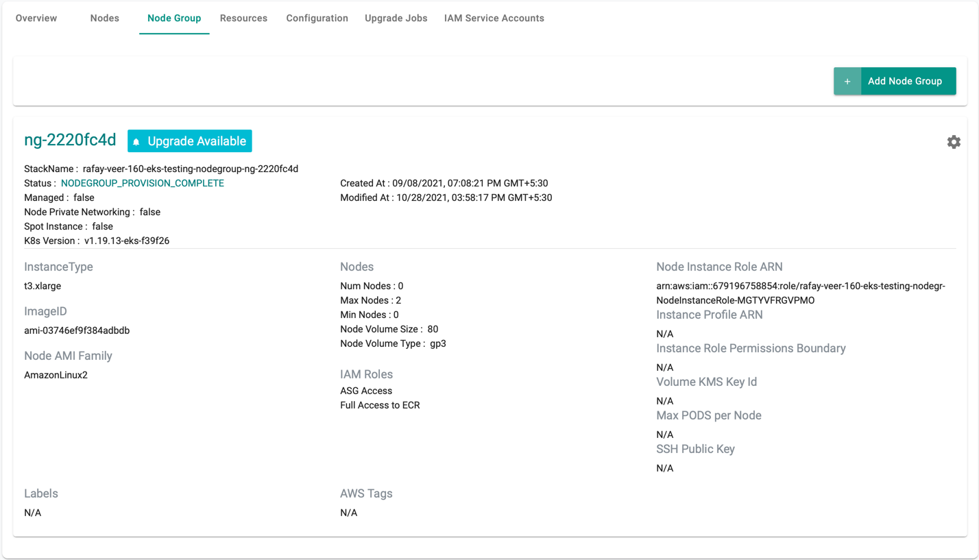Click the Num Nodes : 0 line
The height and width of the screenshot is (560, 979).
pos(372,287)
